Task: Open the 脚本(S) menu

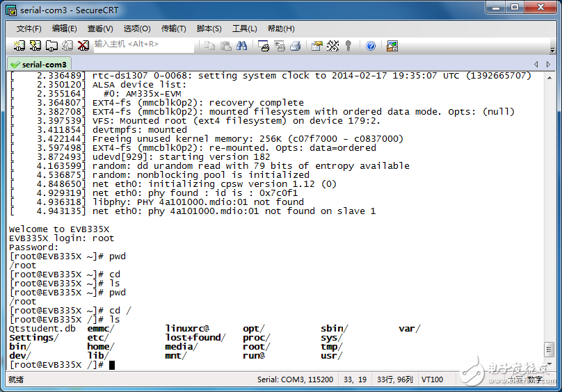Action: click(209, 28)
